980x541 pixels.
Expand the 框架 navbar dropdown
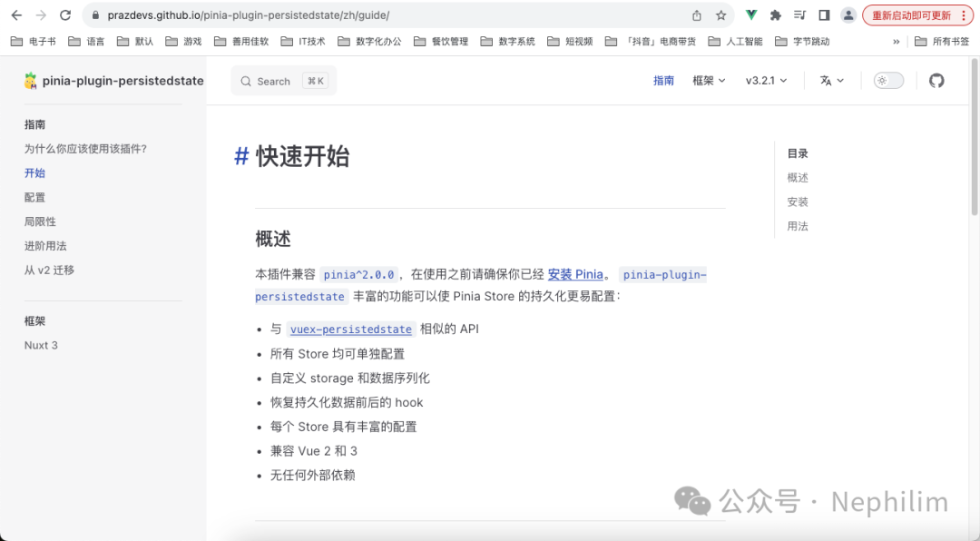click(x=709, y=80)
